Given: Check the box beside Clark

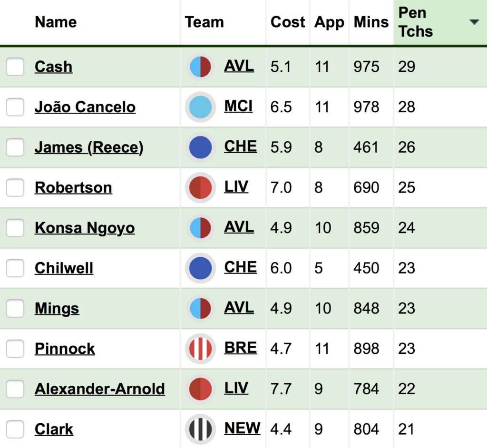Looking at the screenshot, I should [x=15, y=429].
